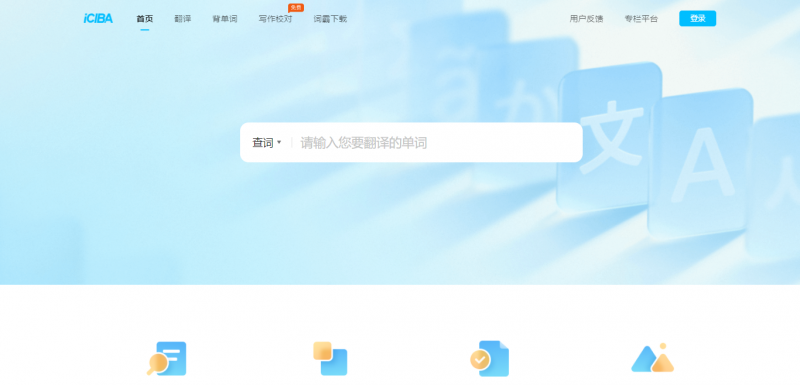Open the 词霸下载 page

tap(330, 19)
